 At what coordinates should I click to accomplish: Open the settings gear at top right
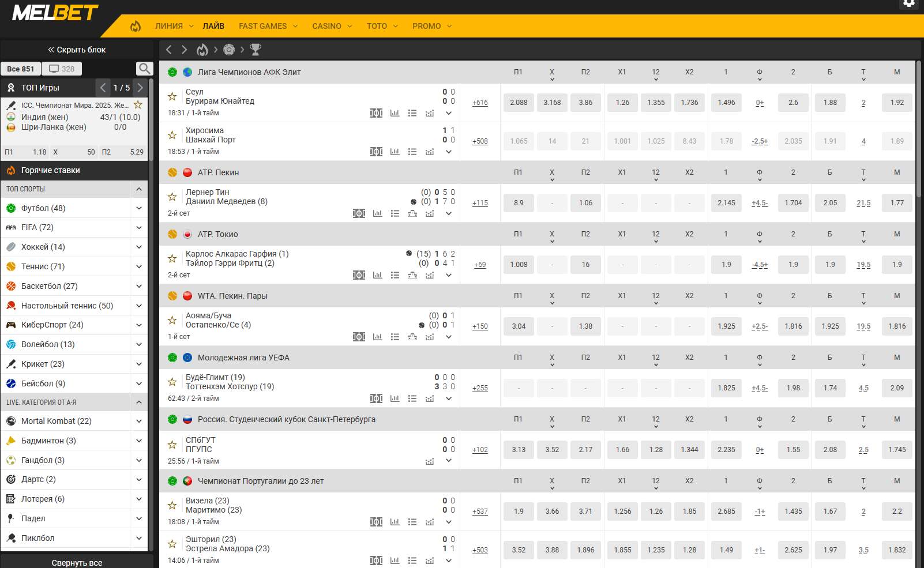coord(909,3)
